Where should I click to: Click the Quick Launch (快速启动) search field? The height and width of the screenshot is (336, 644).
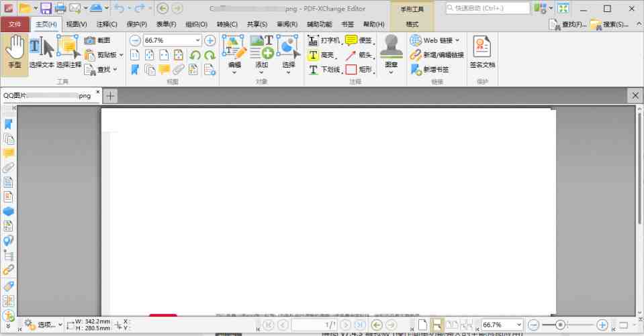[x=488, y=8]
